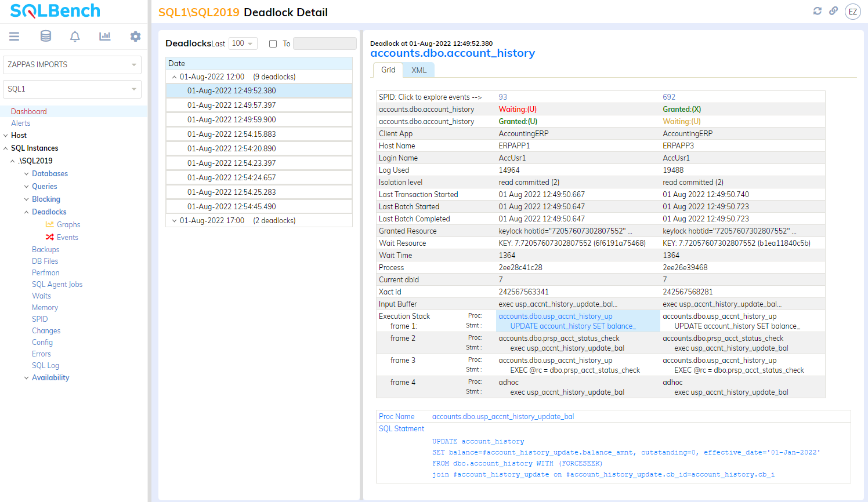The image size is (868, 502).
Task: Open Perfmon in the sidebar
Action: (46, 272)
